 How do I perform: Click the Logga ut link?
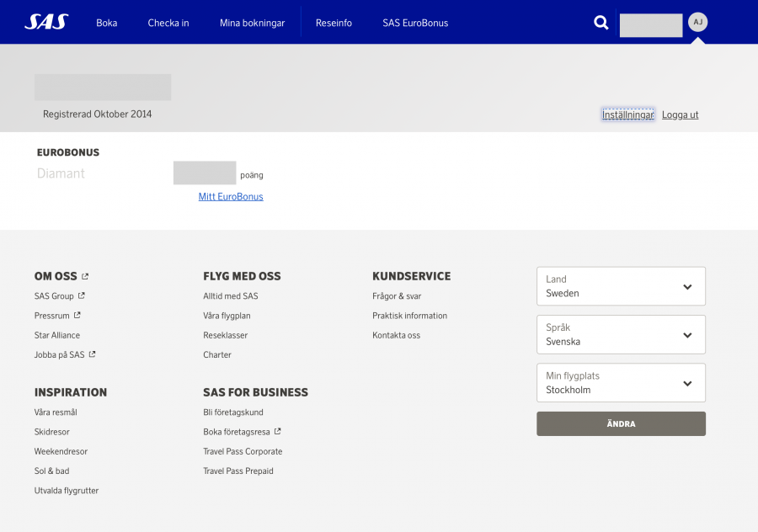tap(680, 114)
